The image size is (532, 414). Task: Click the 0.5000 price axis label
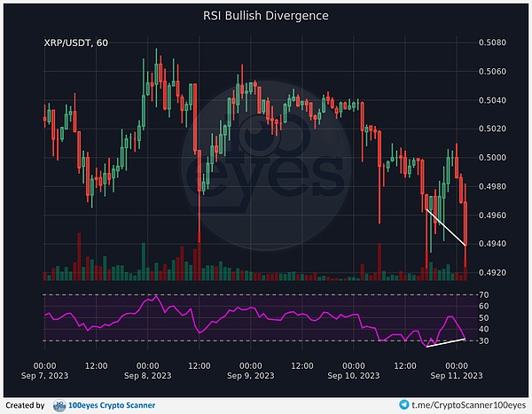point(492,158)
